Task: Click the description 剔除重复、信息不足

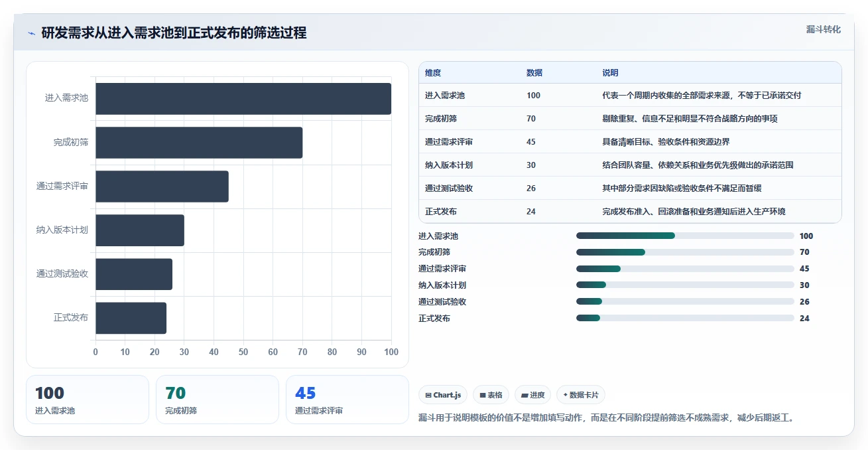Action: (x=690, y=119)
